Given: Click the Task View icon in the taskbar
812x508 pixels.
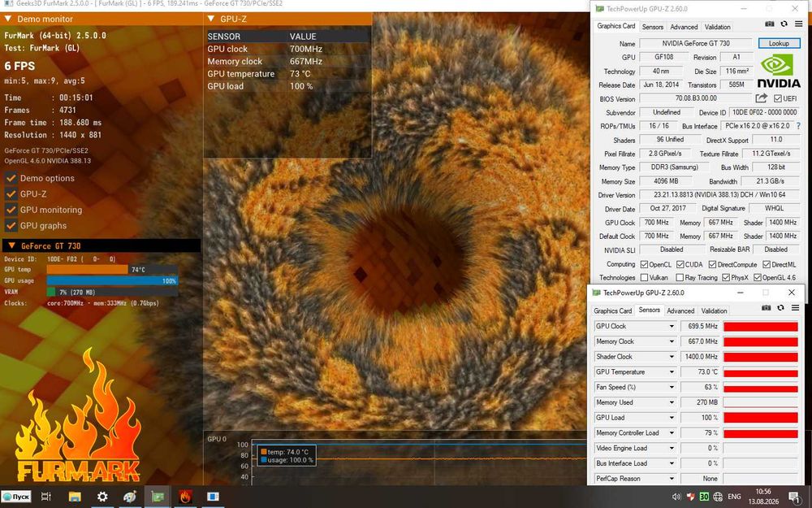Looking at the screenshot, I should [x=46, y=497].
